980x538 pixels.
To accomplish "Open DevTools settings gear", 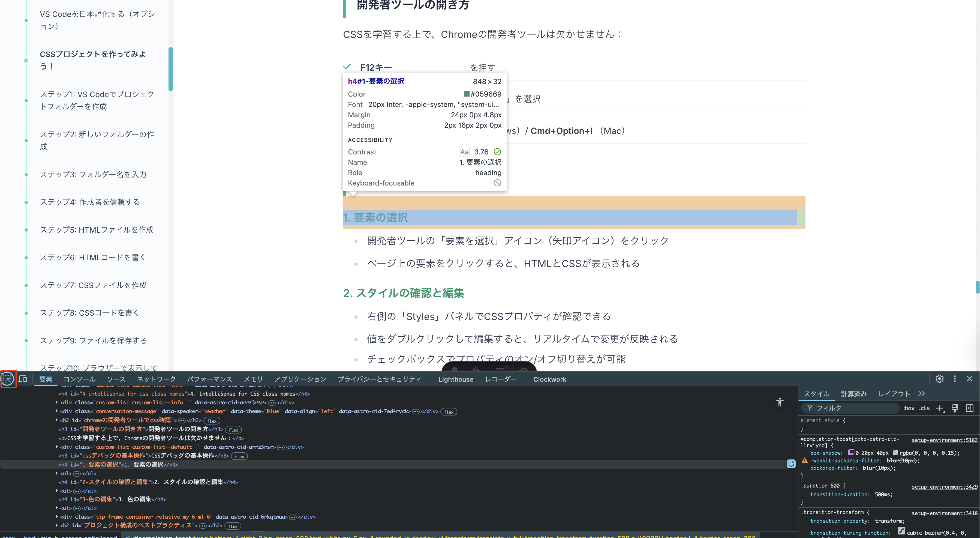I will (940, 379).
